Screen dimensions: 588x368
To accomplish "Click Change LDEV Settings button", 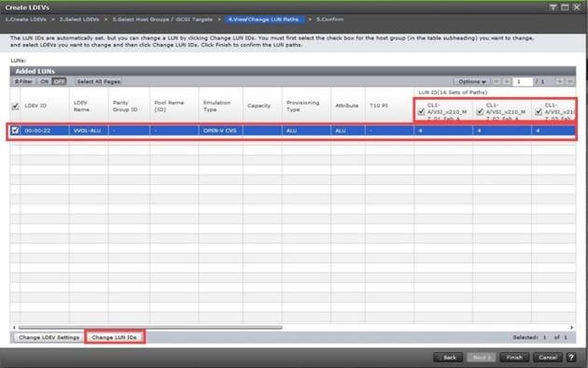I will (49, 337).
